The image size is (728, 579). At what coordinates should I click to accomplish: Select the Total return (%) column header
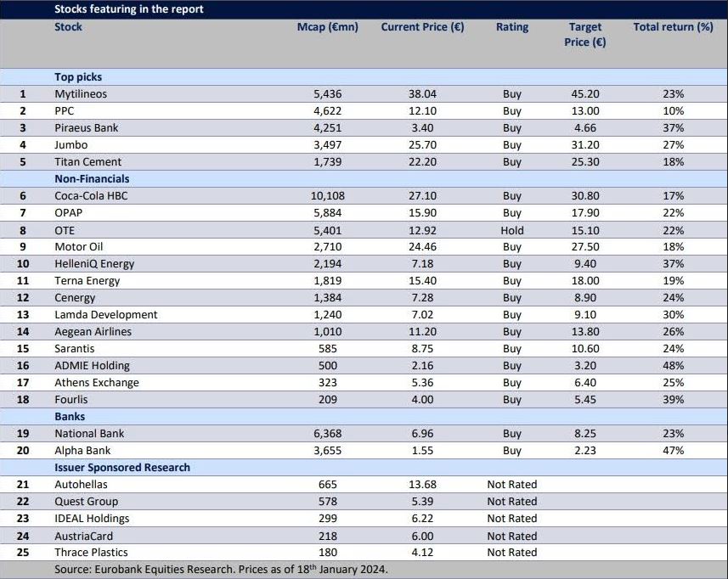point(673,27)
